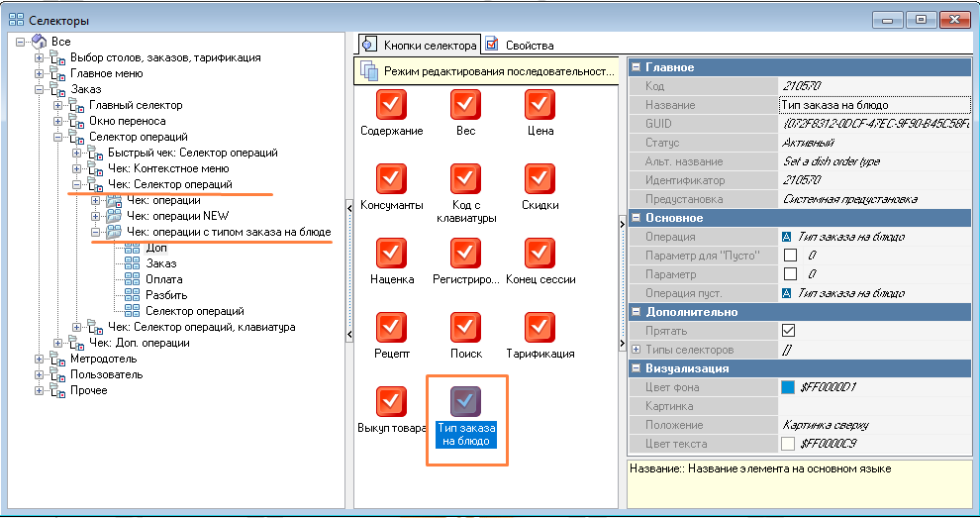The image size is (980, 518).
Task: Click the Цвет фона blue color swatch
Action: point(788,387)
